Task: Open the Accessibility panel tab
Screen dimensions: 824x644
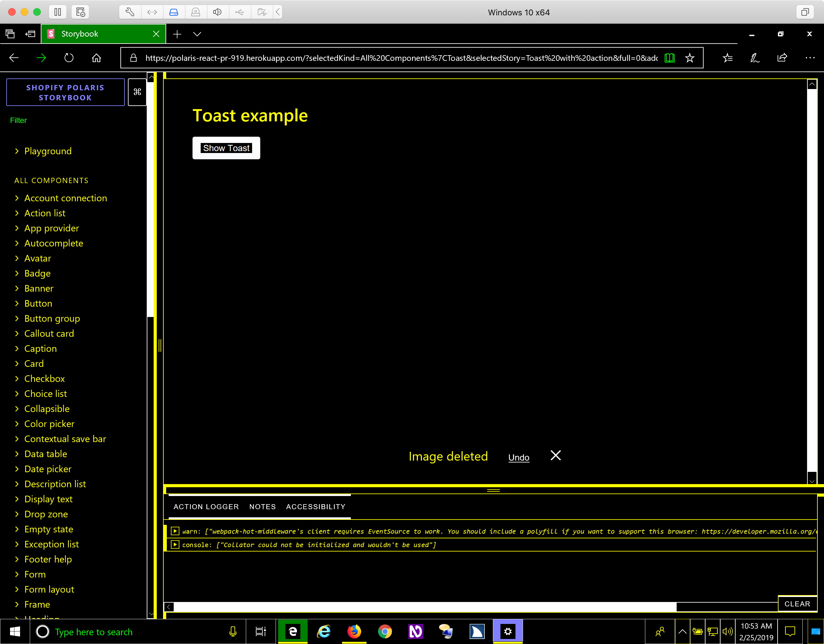Action: (315, 507)
